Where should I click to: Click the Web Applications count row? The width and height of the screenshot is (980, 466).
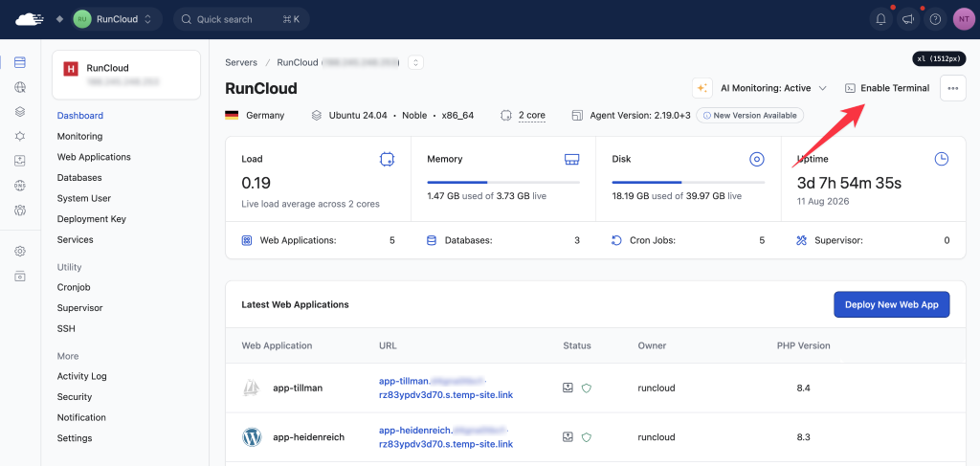(x=318, y=240)
